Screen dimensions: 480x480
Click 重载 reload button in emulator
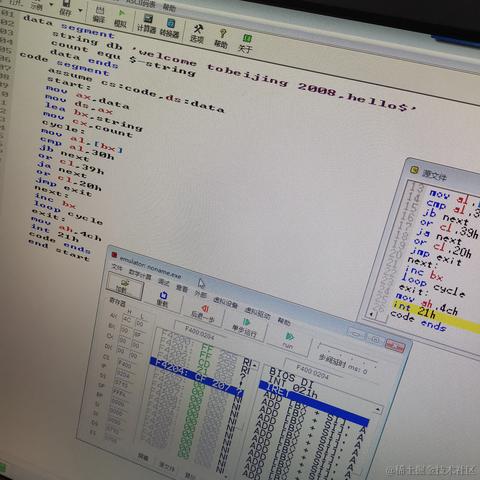(x=163, y=298)
